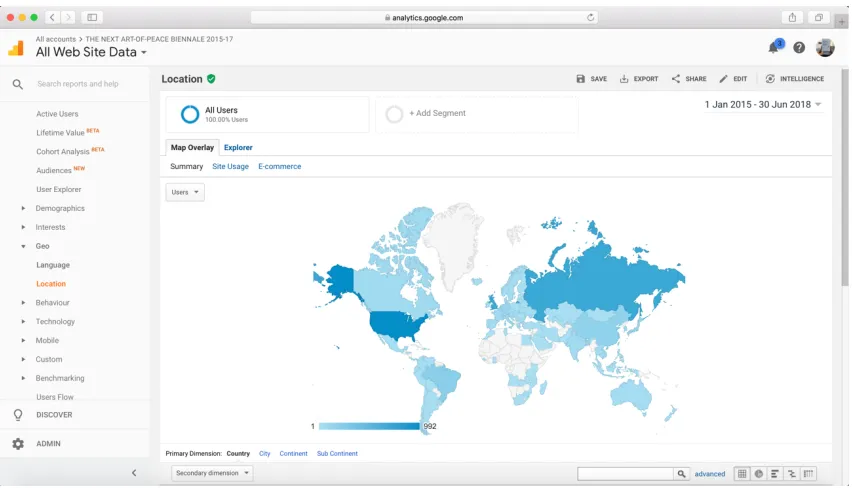852x488 pixels.
Task: Select the All Users segment
Action: click(x=267, y=114)
